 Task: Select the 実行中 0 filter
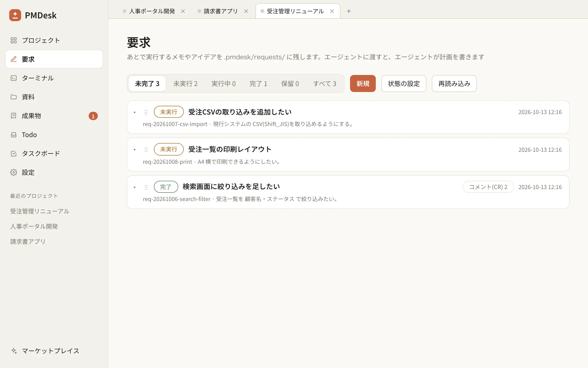click(223, 83)
